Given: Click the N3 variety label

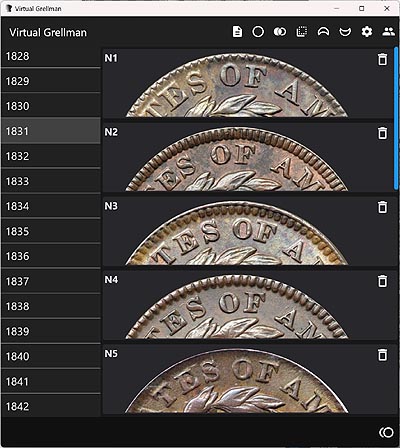Looking at the screenshot, I should pos(111,206).
